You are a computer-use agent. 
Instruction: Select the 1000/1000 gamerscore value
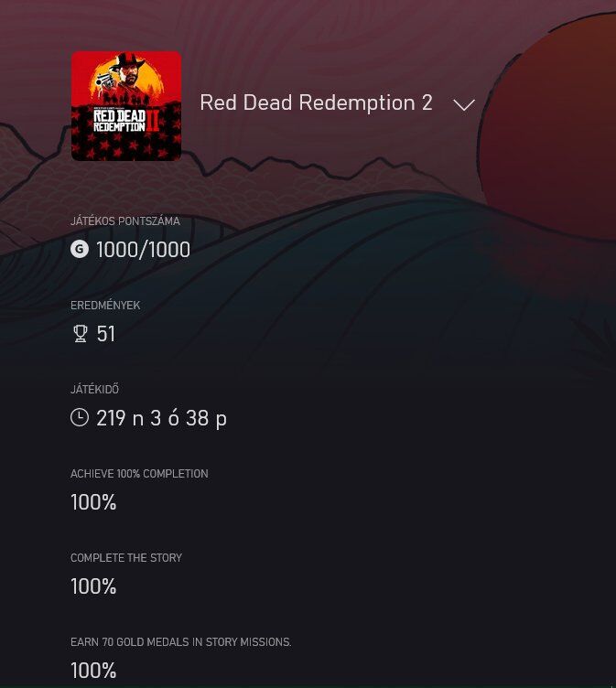[x=143, y=250]
